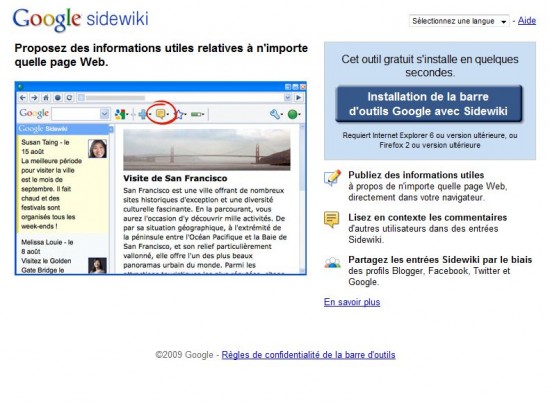Click the stop icon in illustrated browser

[x=58, y=98]
